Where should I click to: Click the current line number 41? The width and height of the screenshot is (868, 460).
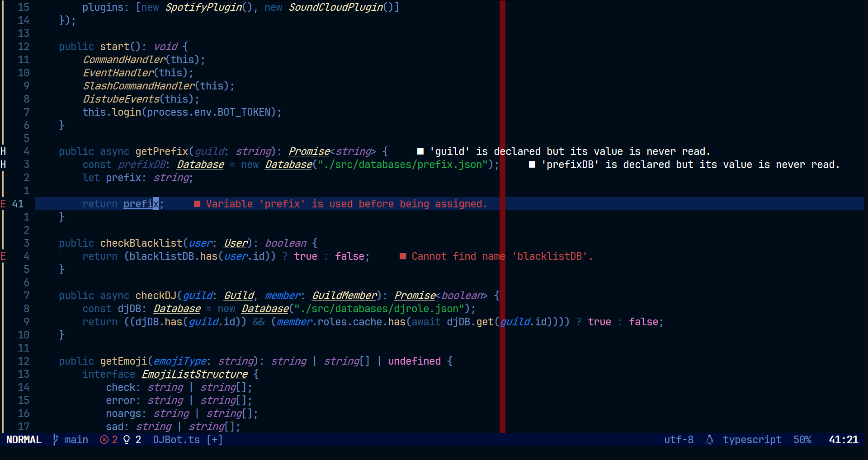pyautogui.click(x=18, y=204)
